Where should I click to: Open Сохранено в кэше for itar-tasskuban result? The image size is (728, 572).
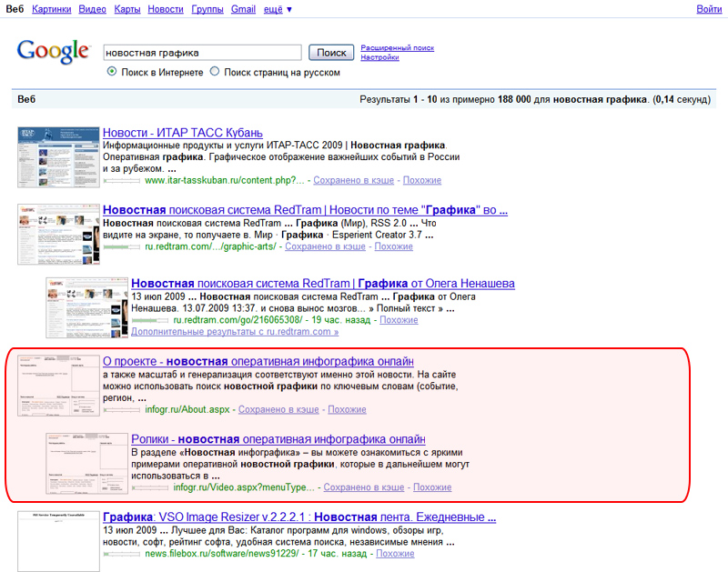[x=353, y=181]
